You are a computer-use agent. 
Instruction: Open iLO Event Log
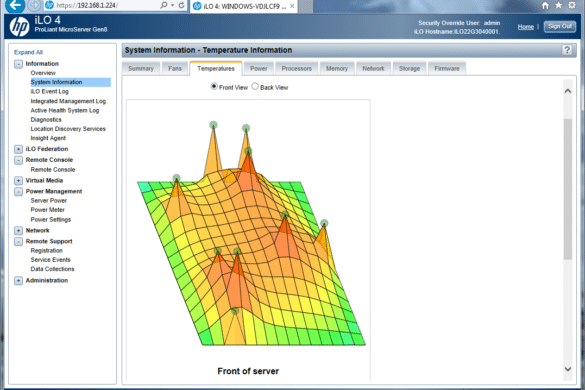49,91
